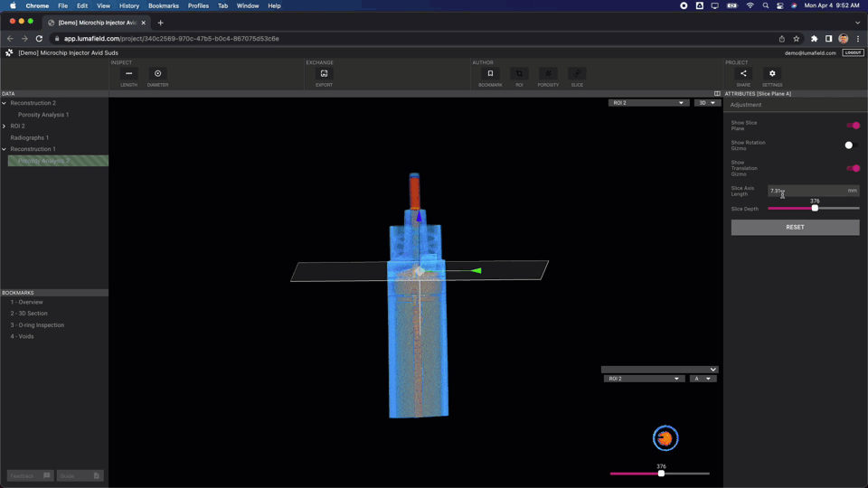Click the Export icon

click(x=324, y=74)
